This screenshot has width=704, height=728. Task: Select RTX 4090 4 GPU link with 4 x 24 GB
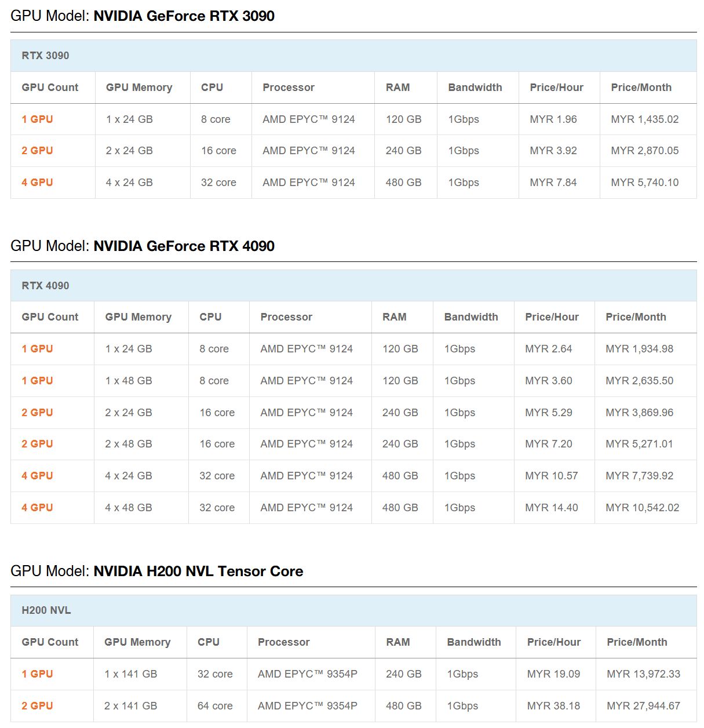pyautogui.click(x=37, y=476)
